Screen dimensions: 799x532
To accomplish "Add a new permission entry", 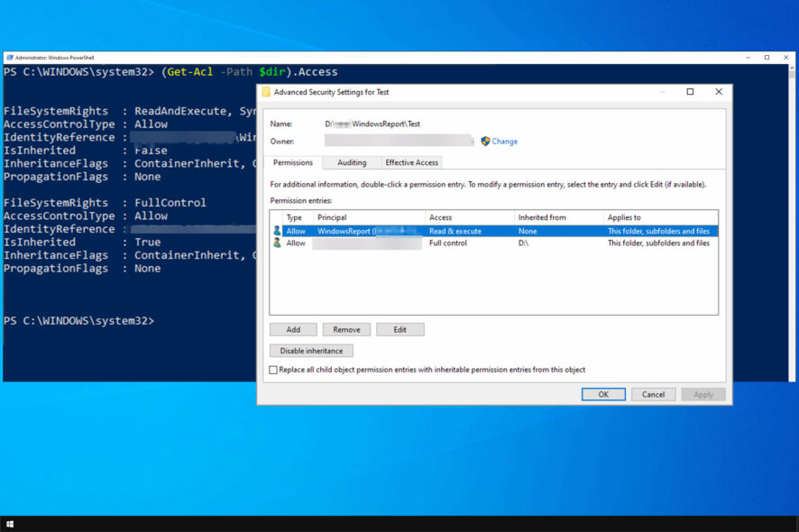I will 293,329.
